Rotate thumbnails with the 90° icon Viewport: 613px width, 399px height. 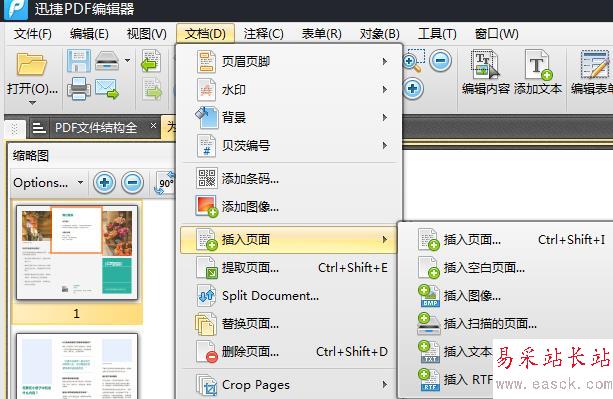pos(165,183)
